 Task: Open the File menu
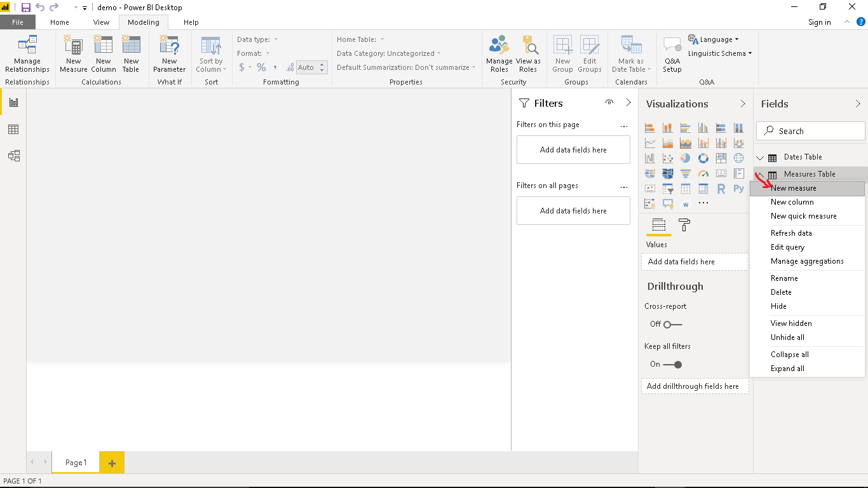point(18,22)
